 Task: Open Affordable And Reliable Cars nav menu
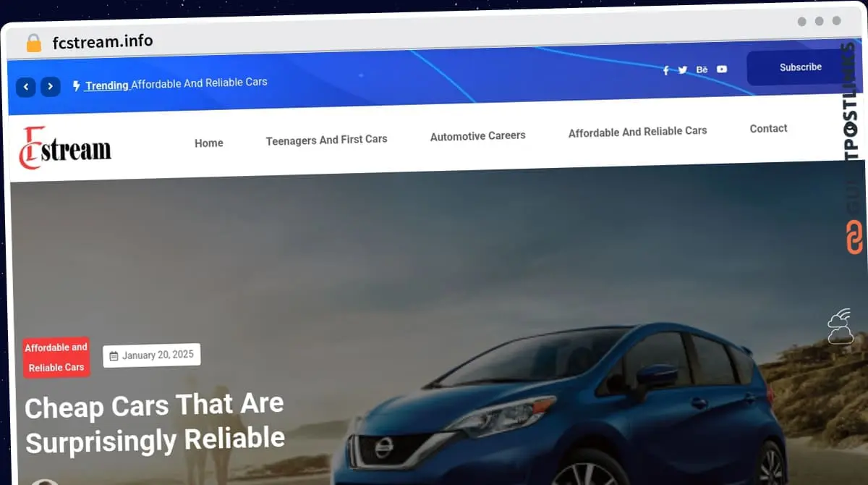point(637,132)
